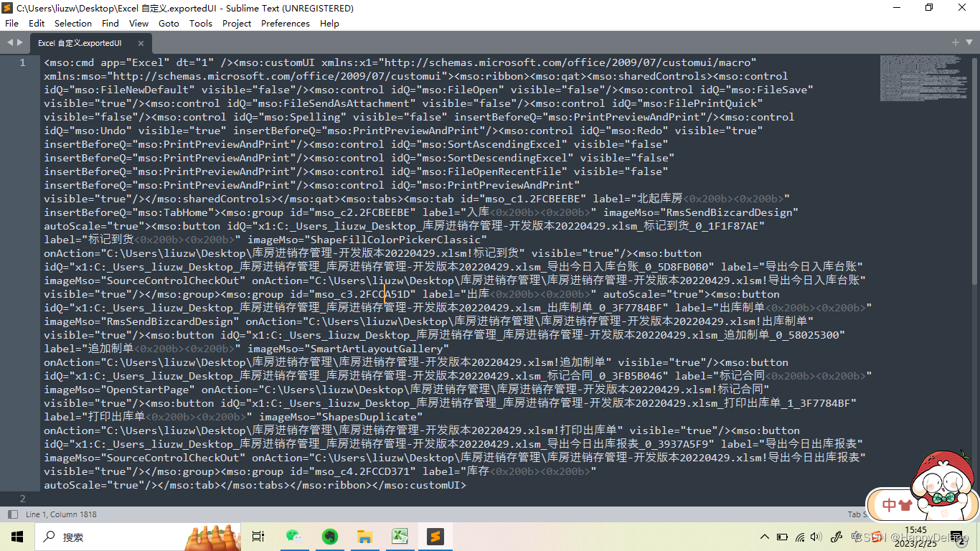Click the Sublime Text icon in title bar
980x551 pixels.
8,8
